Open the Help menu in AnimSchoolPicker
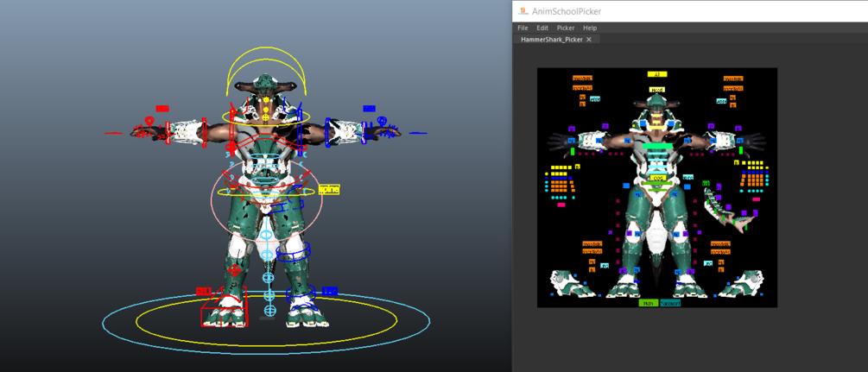 590,28
